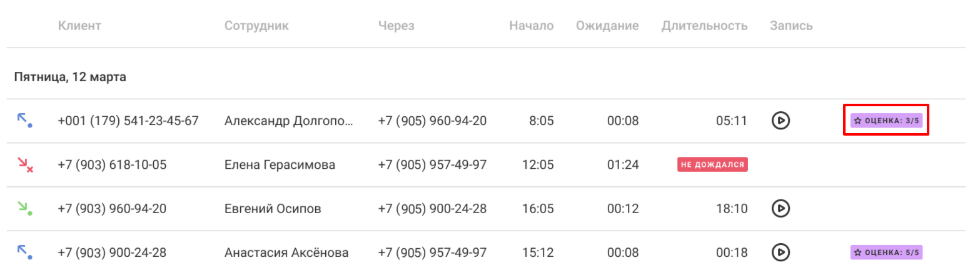Sort by the Начало column header
This screenshot has width=980, height=275.
pos(531,26)
